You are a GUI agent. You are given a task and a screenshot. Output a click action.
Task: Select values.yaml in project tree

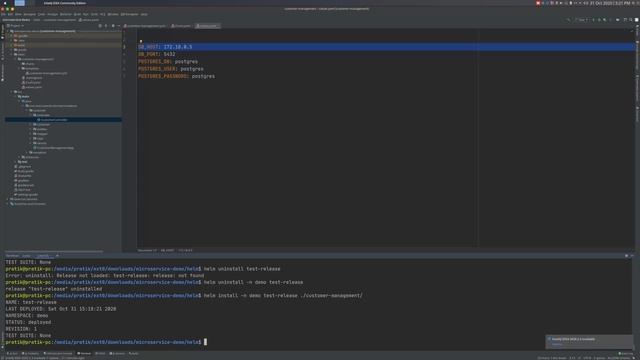click(32, 87)
